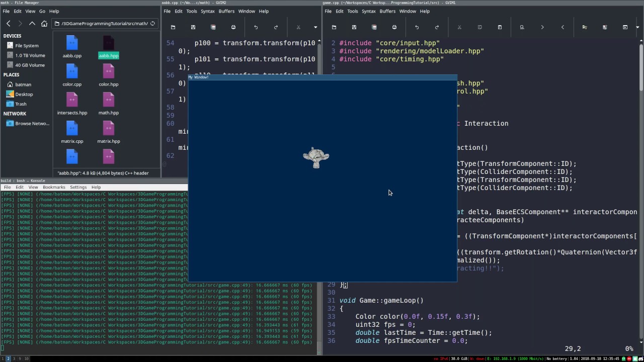
Task: Click Save All icon in GVIM1 toolbar
Action: [x=374, y=27]
